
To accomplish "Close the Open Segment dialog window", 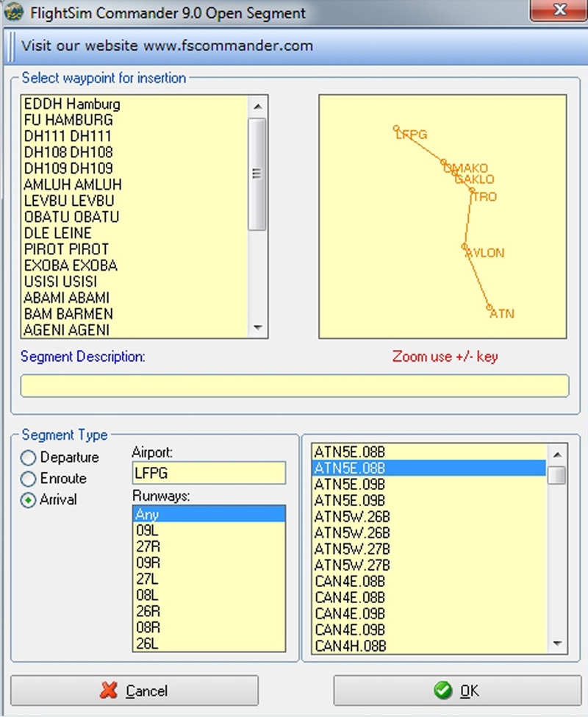I will [x=559, y=10].
